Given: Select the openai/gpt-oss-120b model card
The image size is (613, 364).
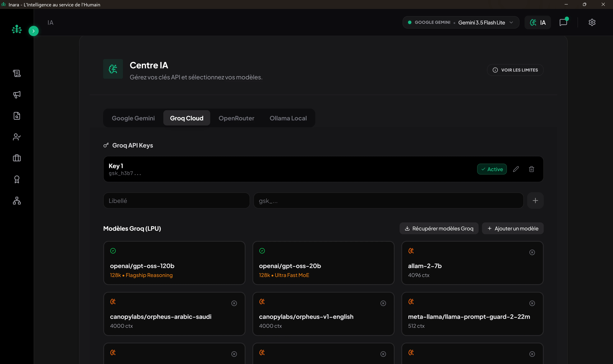Looking at the screenshot, I should pos(174,263).
